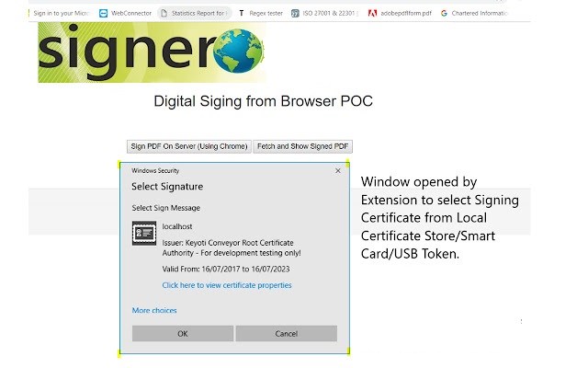This screenshot has width=588, height=368.
Task: Cancel the Select Signature dialog
Action: pyautogui.click(x=286, y=333)
